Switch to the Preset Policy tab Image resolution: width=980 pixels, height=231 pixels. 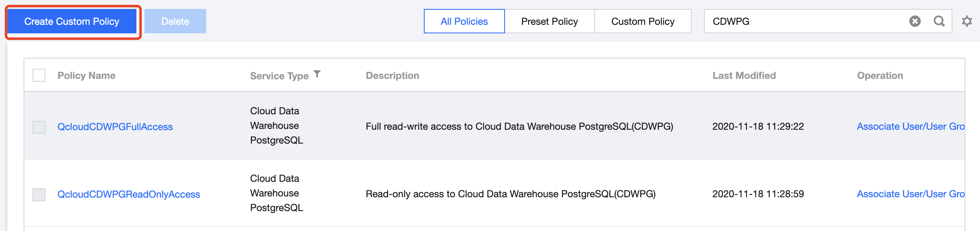point(549,21)
